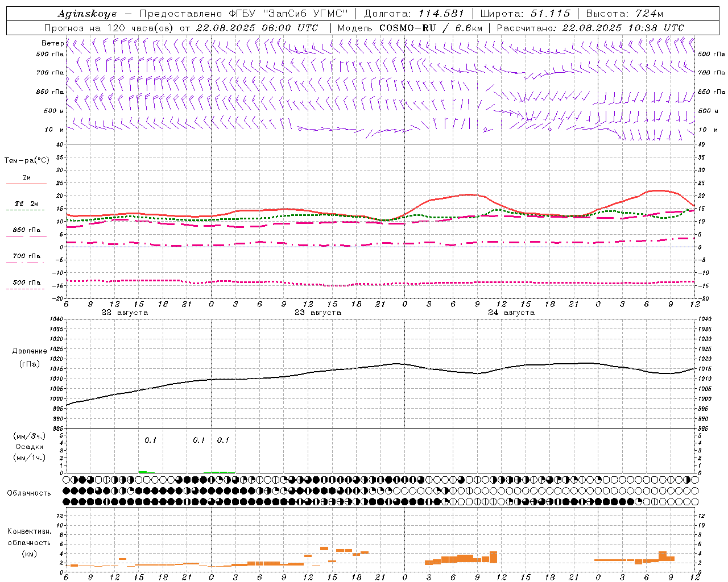Click the '(мм/3ч.)' precipitation unit label

pos(29,436)
